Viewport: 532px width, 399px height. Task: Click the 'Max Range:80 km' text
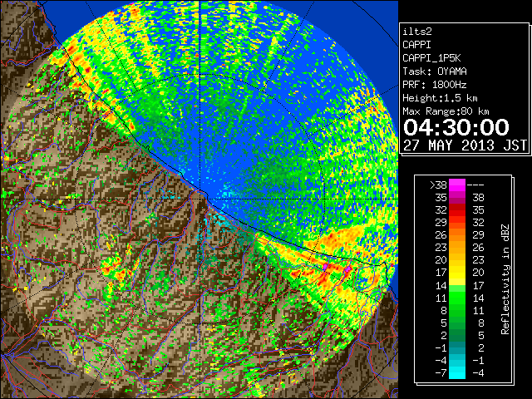pos(446,111)
